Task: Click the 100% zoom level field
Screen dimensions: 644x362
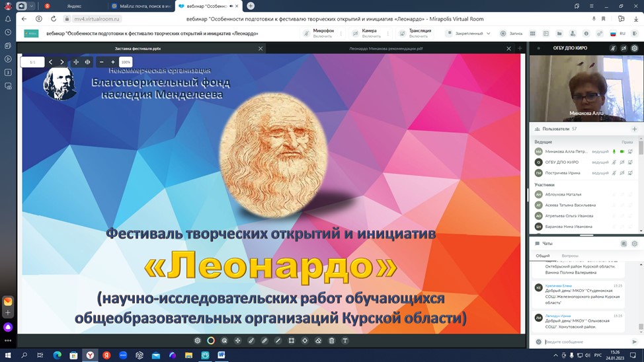Action: coord(126,62)
